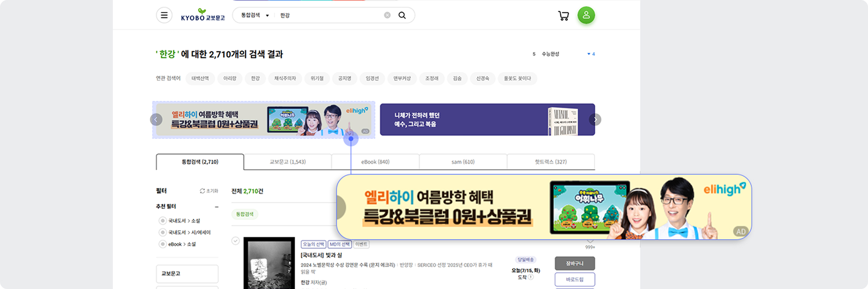Open the [국내도서] 빛과 실 book title
The image size is (868, 289).
click(x=322, y=255)
